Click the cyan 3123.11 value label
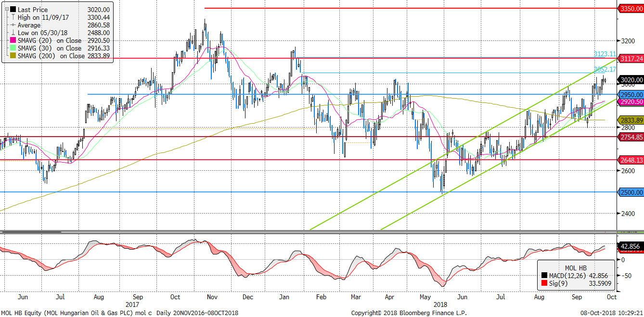The image size is (644, 317). pos(605,54)
